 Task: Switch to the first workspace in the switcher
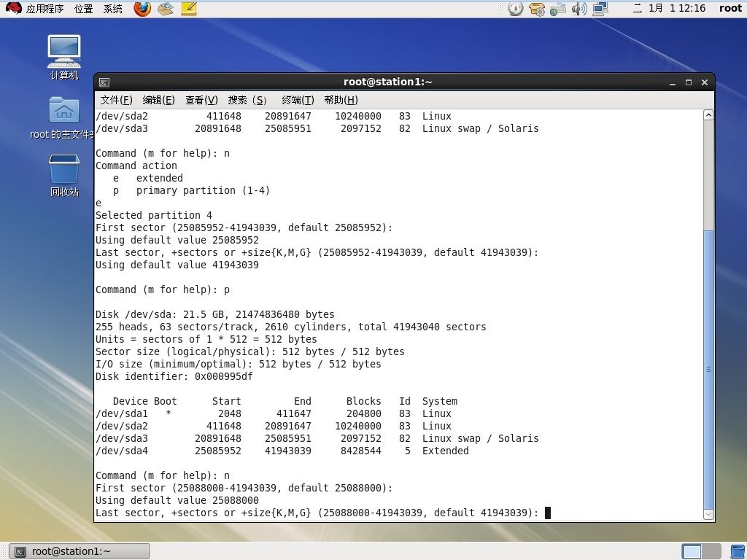[x=692, y=551]
